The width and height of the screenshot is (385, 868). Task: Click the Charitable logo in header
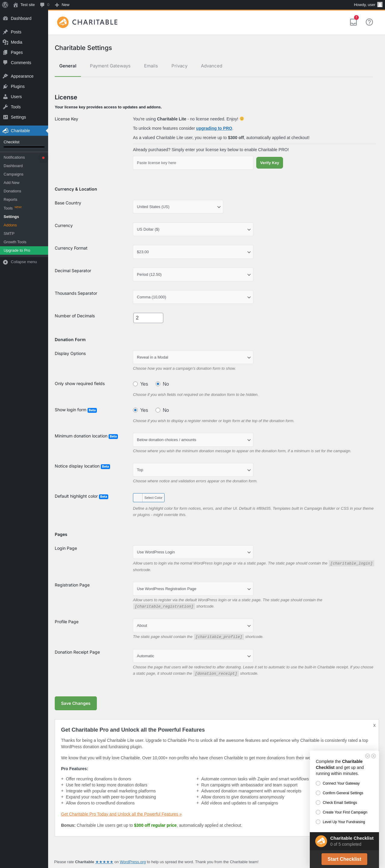(x=88, y=22)
